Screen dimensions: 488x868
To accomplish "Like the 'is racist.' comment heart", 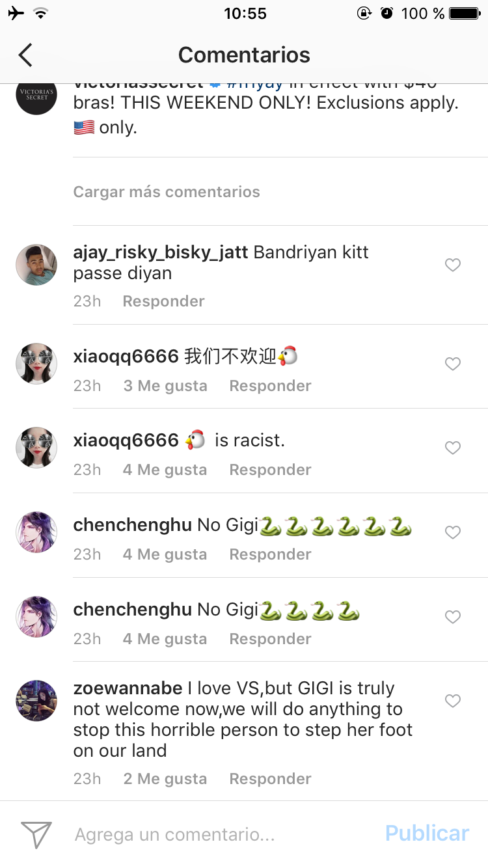I will [x=453, y=448].
